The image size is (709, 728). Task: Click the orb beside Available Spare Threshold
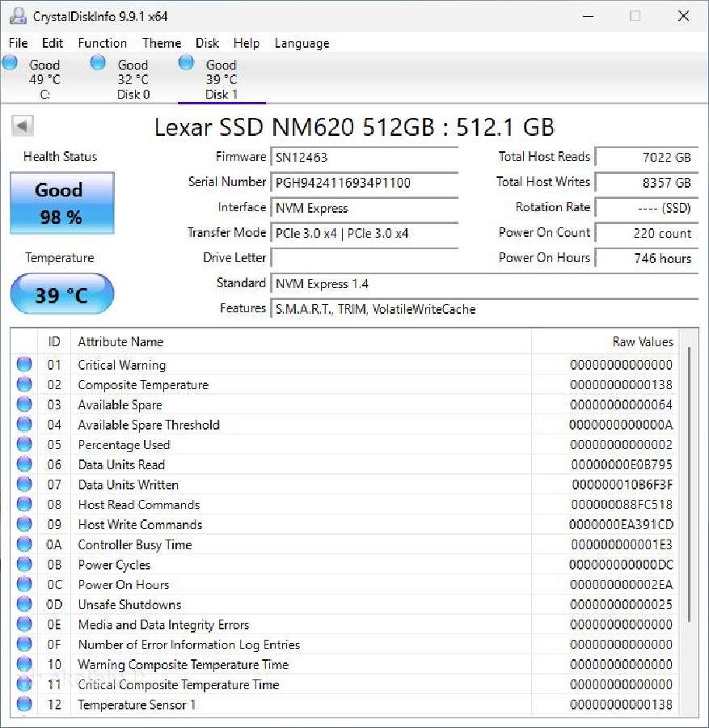(x=24, y=424)
